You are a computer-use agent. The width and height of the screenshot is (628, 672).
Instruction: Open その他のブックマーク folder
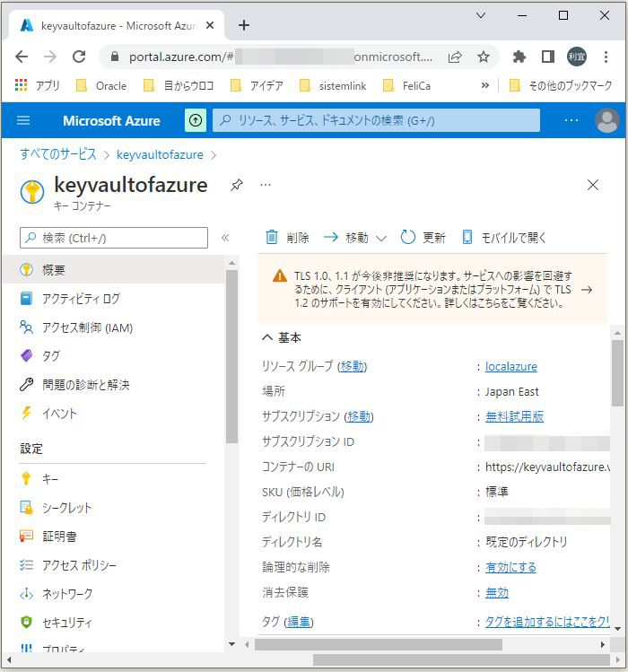tap(561, 86)
